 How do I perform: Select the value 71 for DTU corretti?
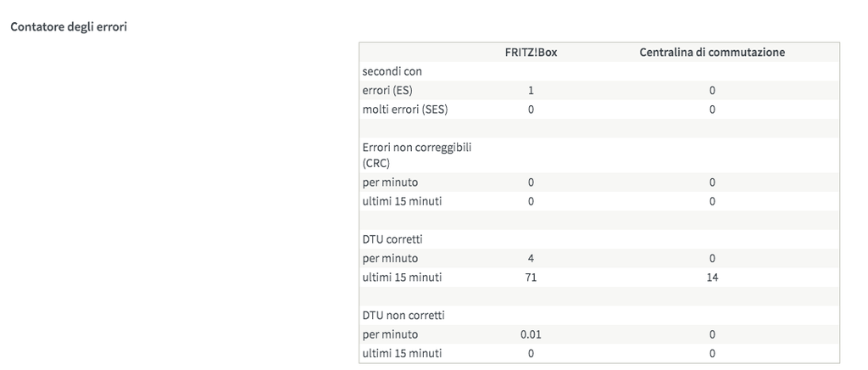(x=531, y=277)
